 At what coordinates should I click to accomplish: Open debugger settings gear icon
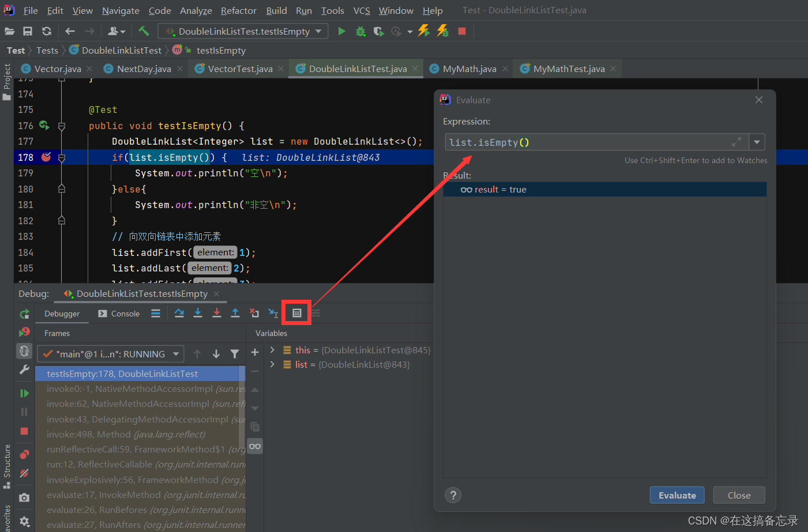(24, 521)
